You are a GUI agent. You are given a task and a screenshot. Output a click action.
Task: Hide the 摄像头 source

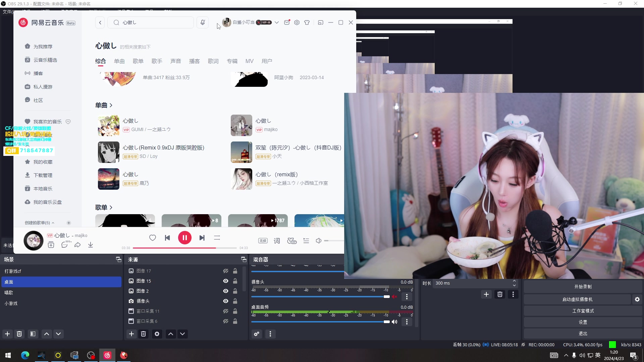point(226,301)
